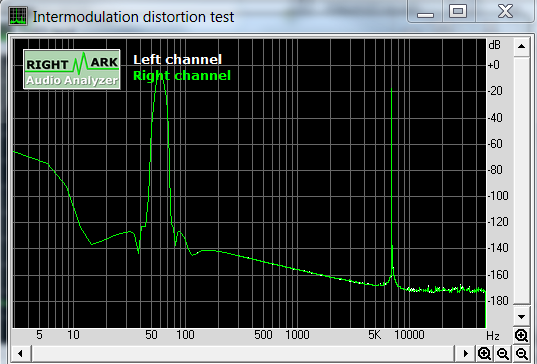Click the spectrum analyzer icon in the title bar

(x=18, y=16)
